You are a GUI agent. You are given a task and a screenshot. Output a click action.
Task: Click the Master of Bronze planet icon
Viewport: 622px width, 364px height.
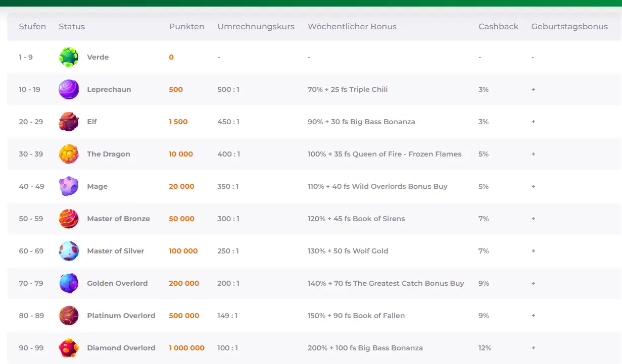[69, 219]
